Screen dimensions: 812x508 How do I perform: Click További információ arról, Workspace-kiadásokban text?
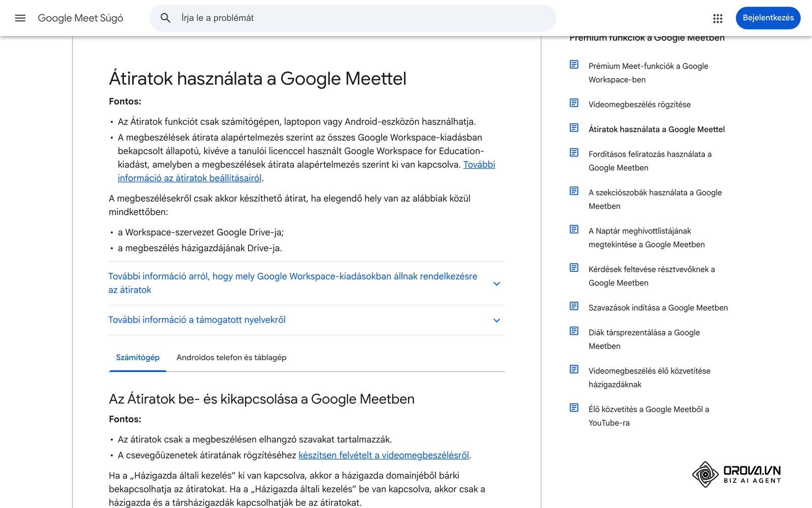[x=293, y=283]
